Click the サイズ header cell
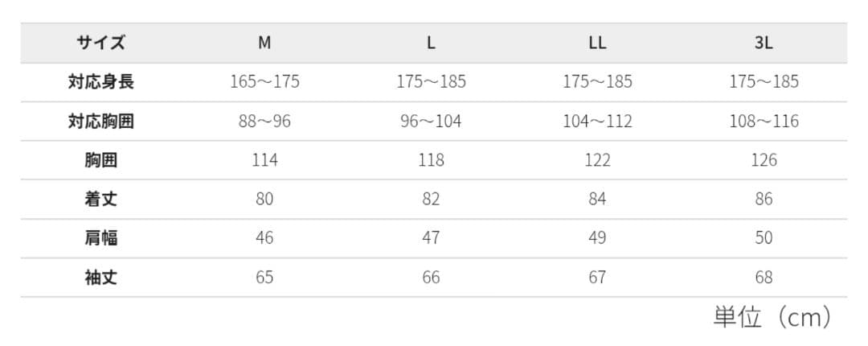 [101, 43]
